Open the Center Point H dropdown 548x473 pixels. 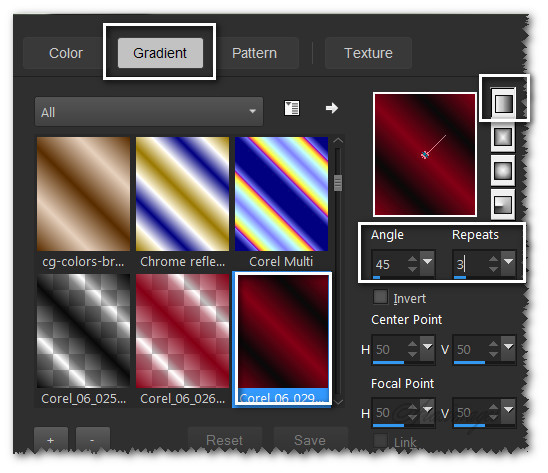tap(427, 348)
